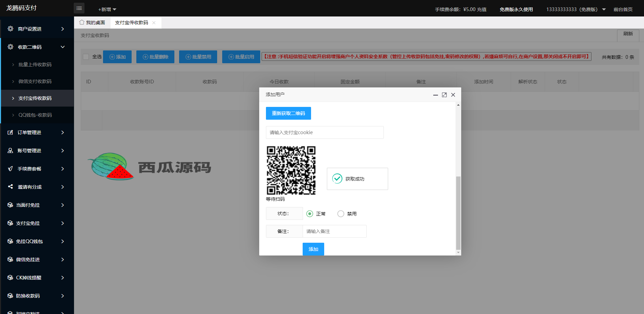644x314 pixels.
Task: Click the blue 添加 submit button in dialog
Action: pyautogui.click(x=313, y=249)
